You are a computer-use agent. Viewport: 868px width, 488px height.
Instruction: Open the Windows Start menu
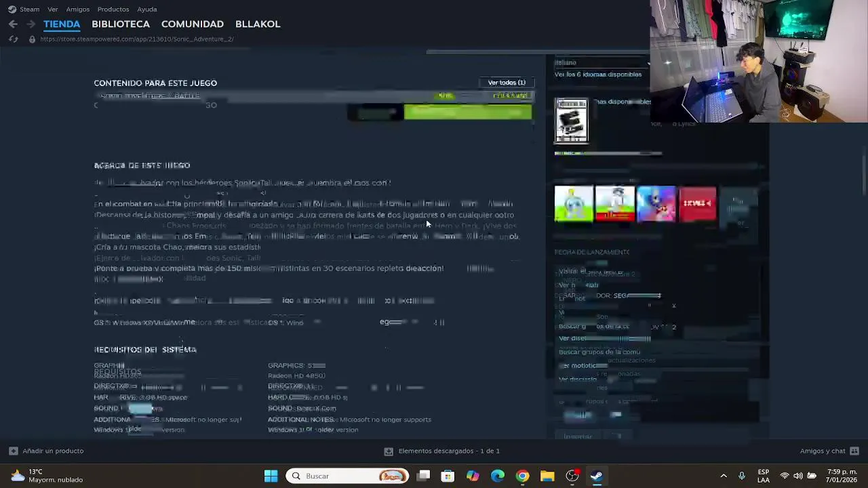pos(271,476)
